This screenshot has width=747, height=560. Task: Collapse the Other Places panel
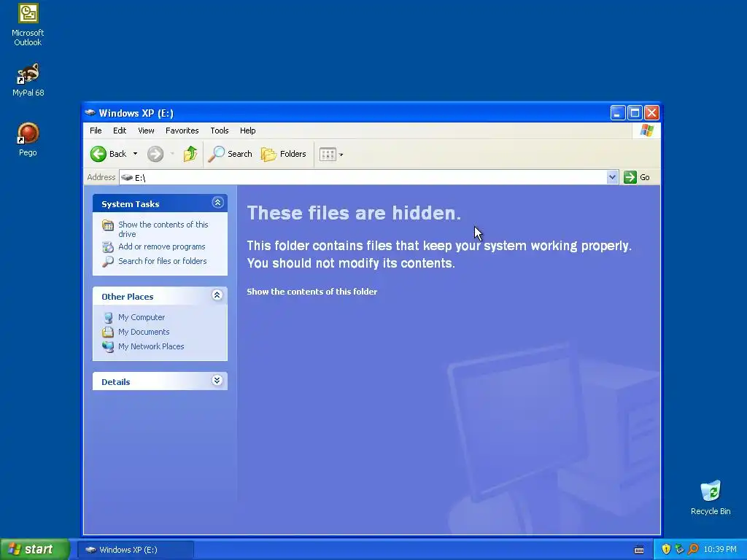pos(217,295)
